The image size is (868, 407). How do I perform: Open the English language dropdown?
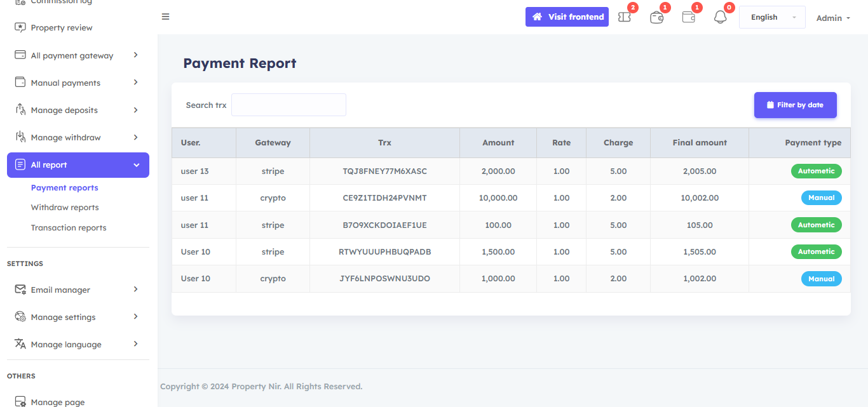point(771,17)
